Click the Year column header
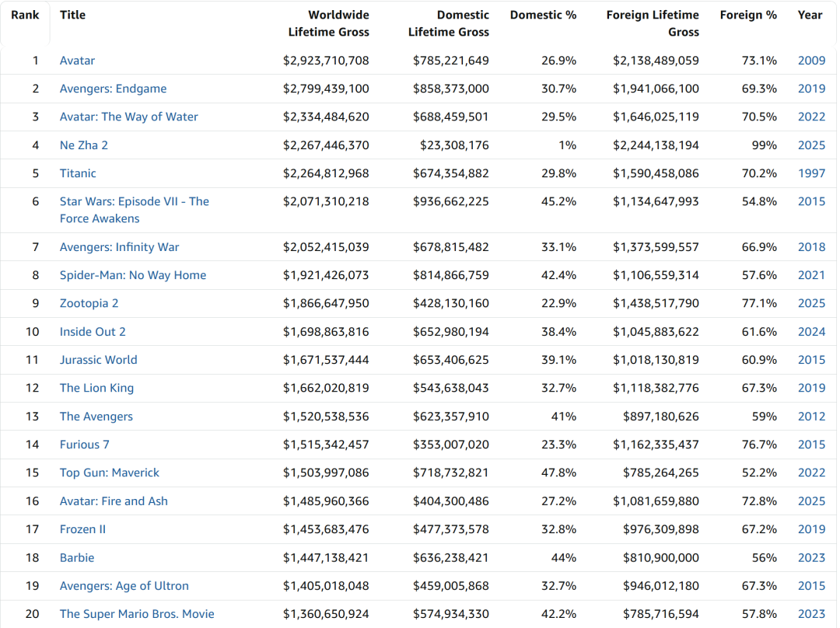The height and width of the screenshot is (628, 840). 810,15
